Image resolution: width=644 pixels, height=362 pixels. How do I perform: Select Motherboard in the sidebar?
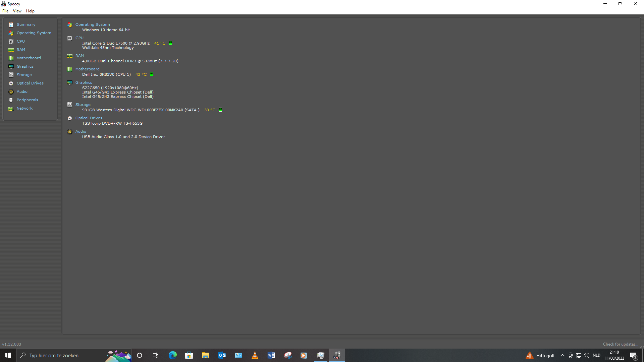point(29,58)
